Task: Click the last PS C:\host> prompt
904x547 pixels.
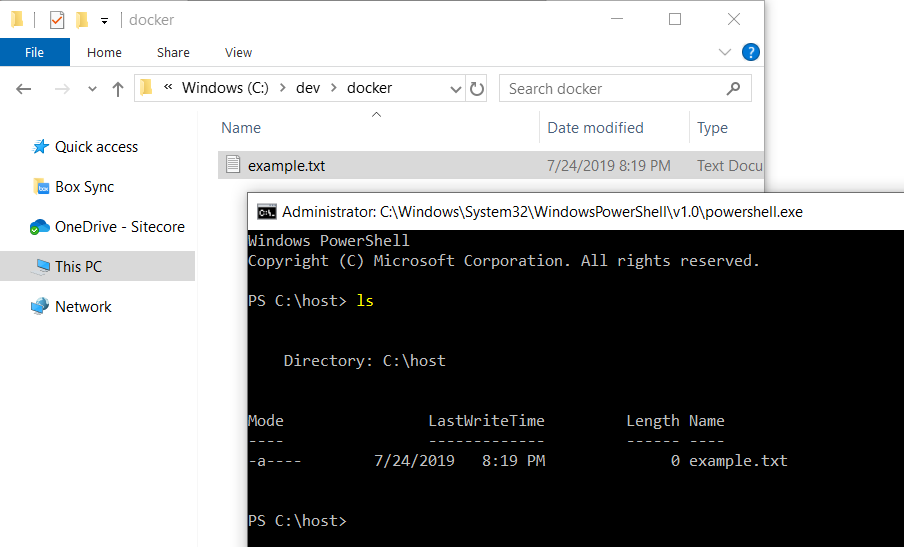Action: pyautogui.click(x=297, y=520)
